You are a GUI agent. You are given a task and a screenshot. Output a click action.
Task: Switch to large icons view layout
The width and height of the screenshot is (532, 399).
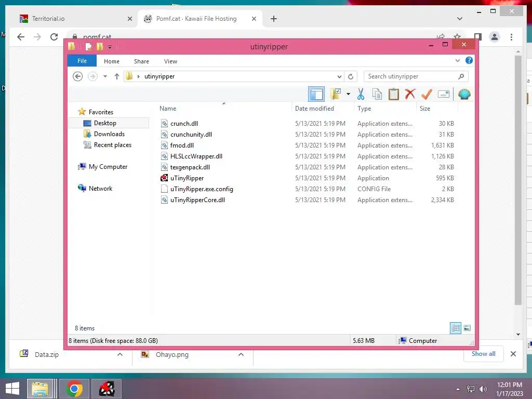(467, 328)
